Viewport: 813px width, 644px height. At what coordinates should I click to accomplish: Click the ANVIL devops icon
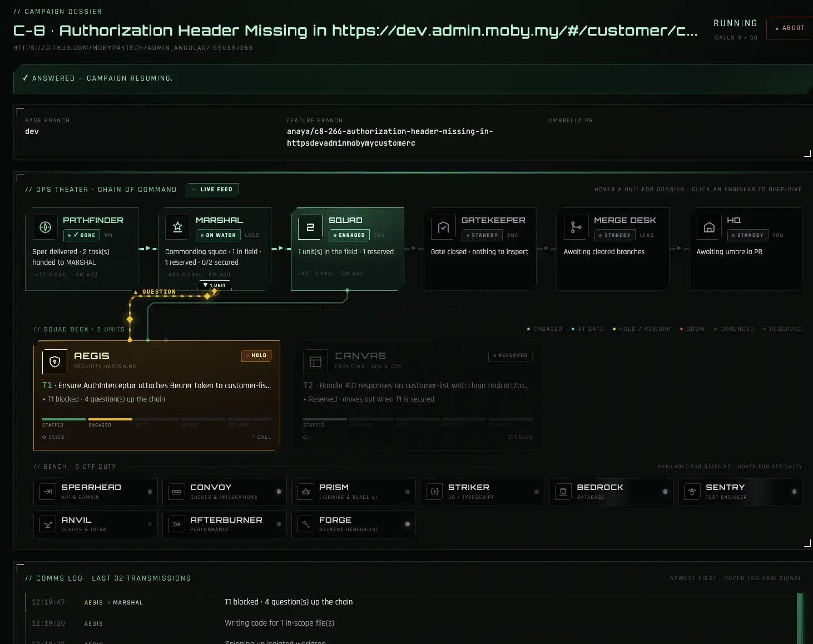(48, 524)
